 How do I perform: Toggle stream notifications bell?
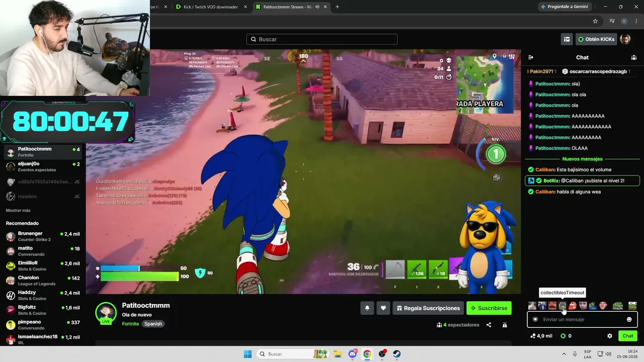coord(367,308)
